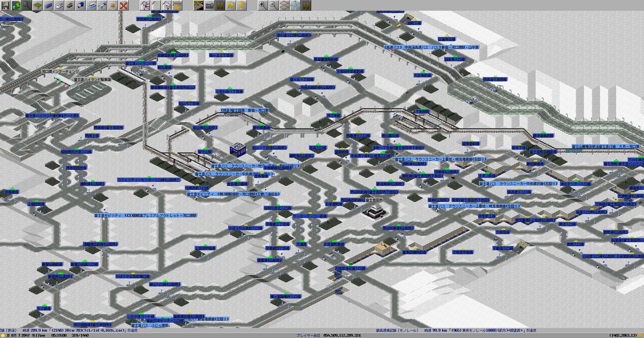The image size is (644, 338).
Task: Zoom in with the plus magnifier
Action: pos(263,5)
